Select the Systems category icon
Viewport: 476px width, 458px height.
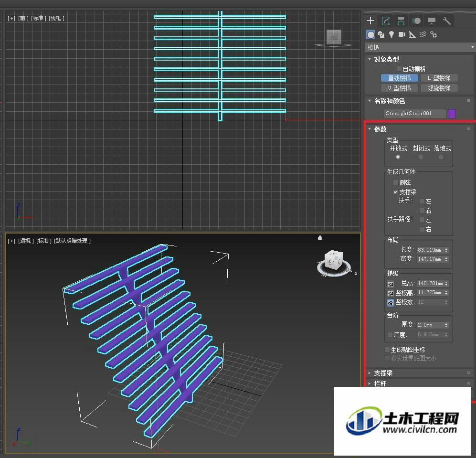coord(434,34)
